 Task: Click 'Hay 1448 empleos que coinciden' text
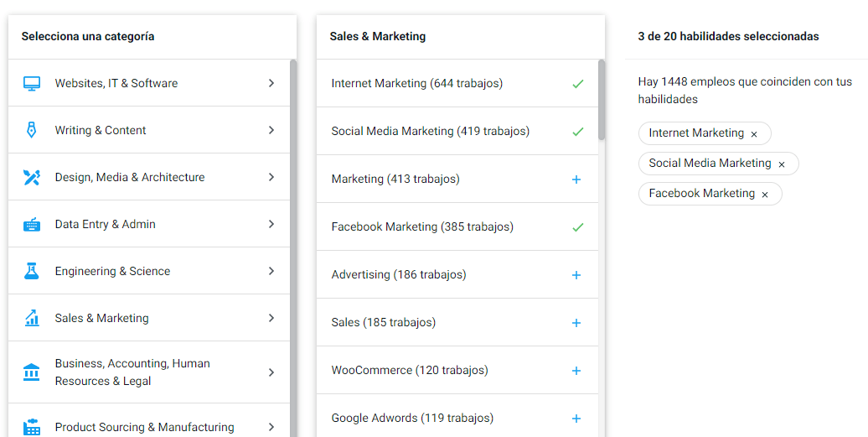[x=745, y=91]
